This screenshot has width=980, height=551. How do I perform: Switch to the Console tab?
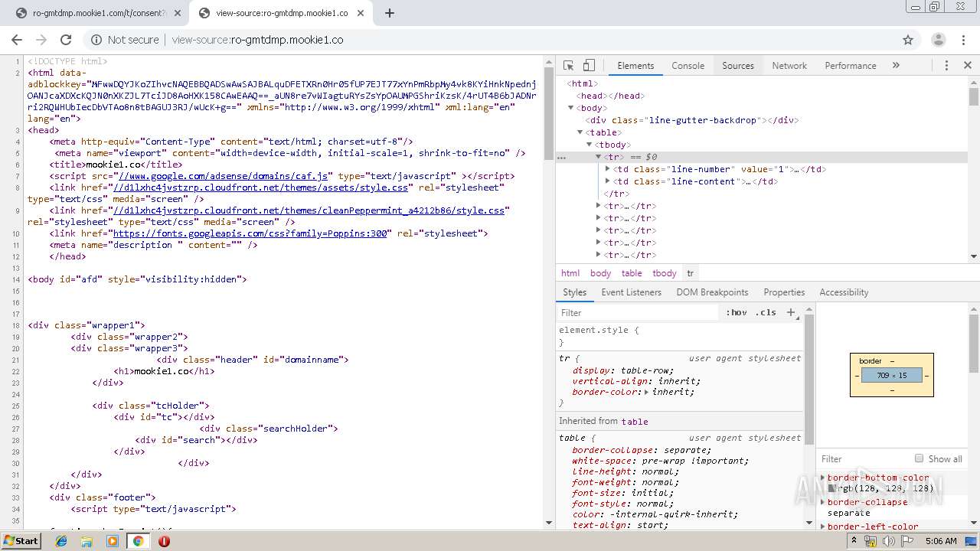click(688, 66)
